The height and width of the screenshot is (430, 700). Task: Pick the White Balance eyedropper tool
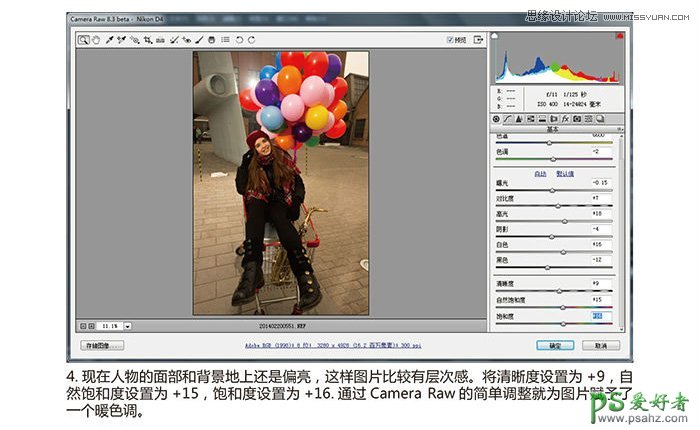109,40
